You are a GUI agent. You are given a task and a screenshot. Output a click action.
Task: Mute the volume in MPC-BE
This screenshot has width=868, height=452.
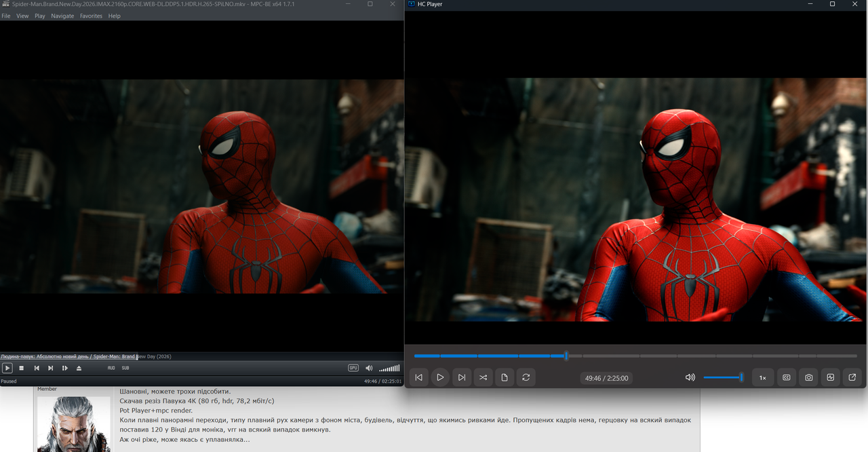click(369, 368)
